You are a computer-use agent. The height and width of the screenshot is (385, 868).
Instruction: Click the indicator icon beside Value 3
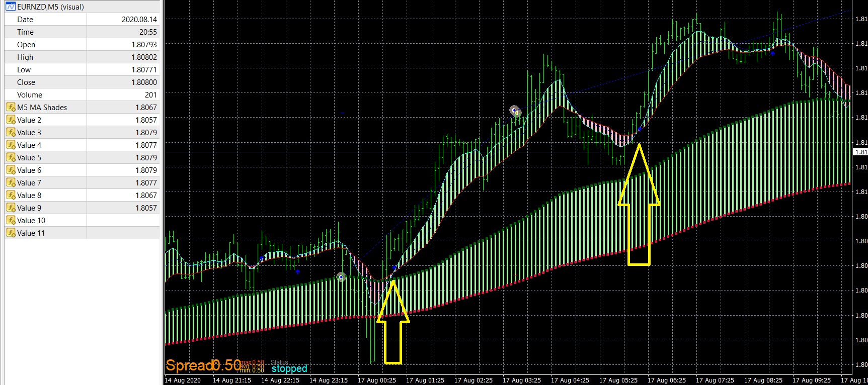[x=11, y=132]
